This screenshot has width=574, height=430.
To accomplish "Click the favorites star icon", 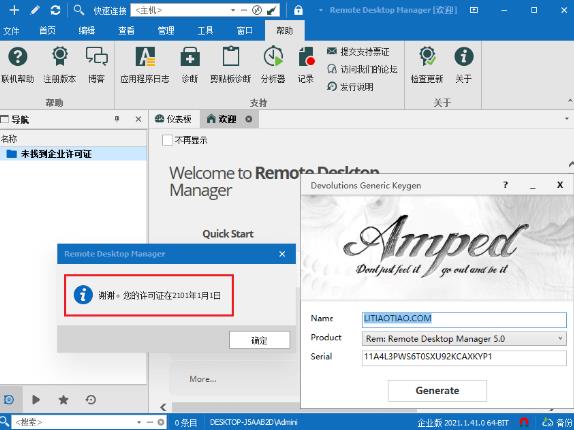I will click(x=63, y=399).
